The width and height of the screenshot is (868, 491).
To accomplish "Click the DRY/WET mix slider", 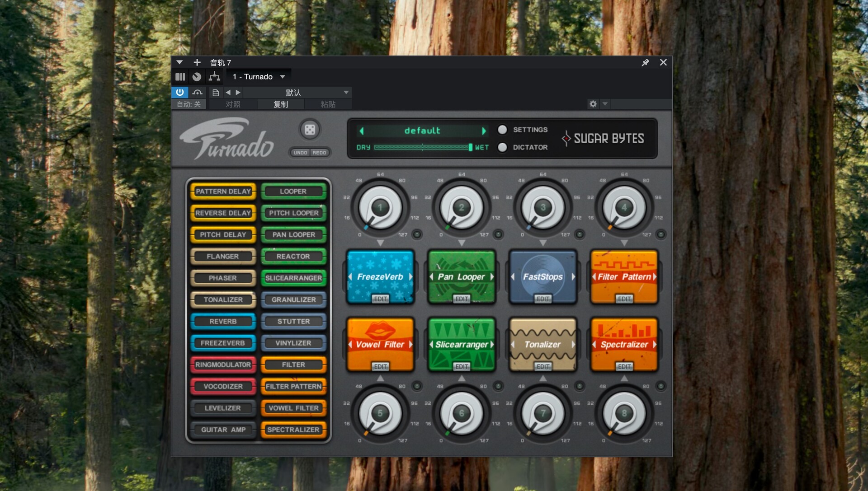I will 423,147.
